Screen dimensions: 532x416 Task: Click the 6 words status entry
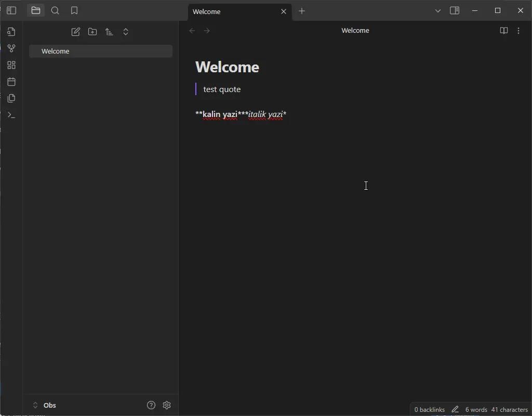(476, 410)
